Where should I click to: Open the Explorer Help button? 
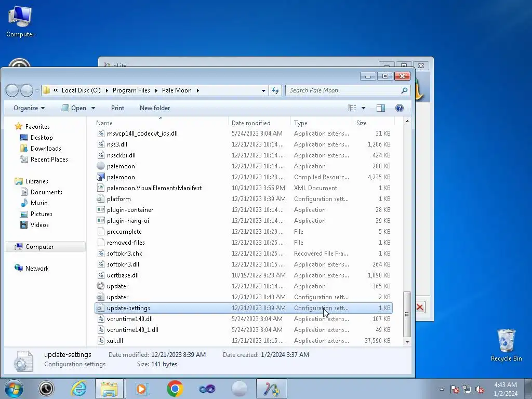tap(400, 108)
